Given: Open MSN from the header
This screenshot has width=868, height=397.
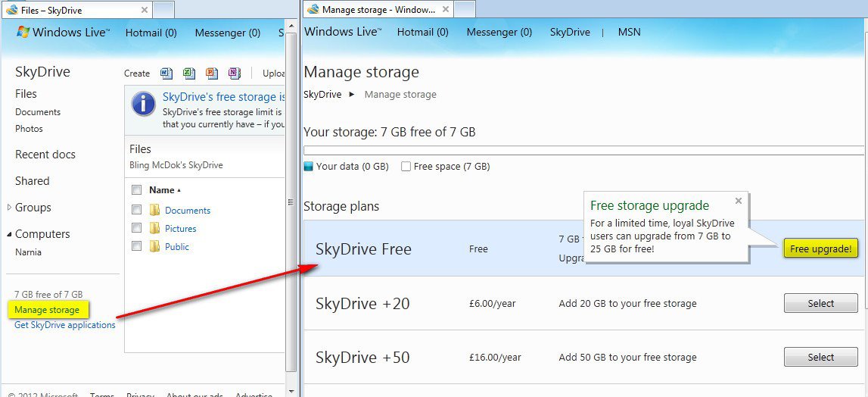Looking at the screenshot, I should tap(630, 32).
